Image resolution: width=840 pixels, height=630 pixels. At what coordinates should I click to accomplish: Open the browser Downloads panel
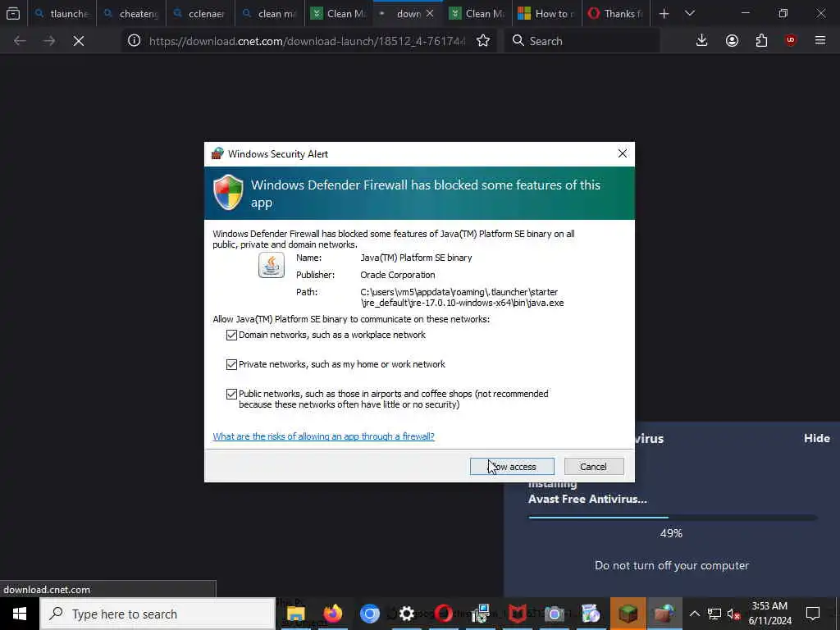tap(702, 41)
